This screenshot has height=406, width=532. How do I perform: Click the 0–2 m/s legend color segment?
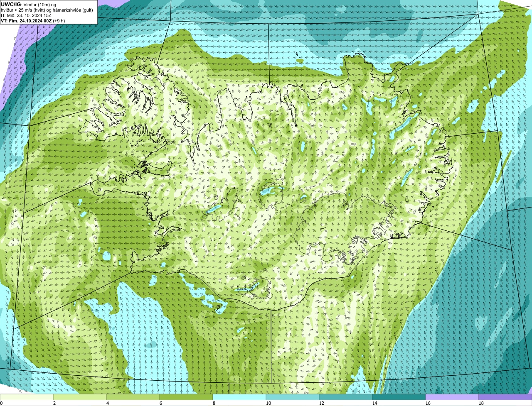click(x=27, y=397)
